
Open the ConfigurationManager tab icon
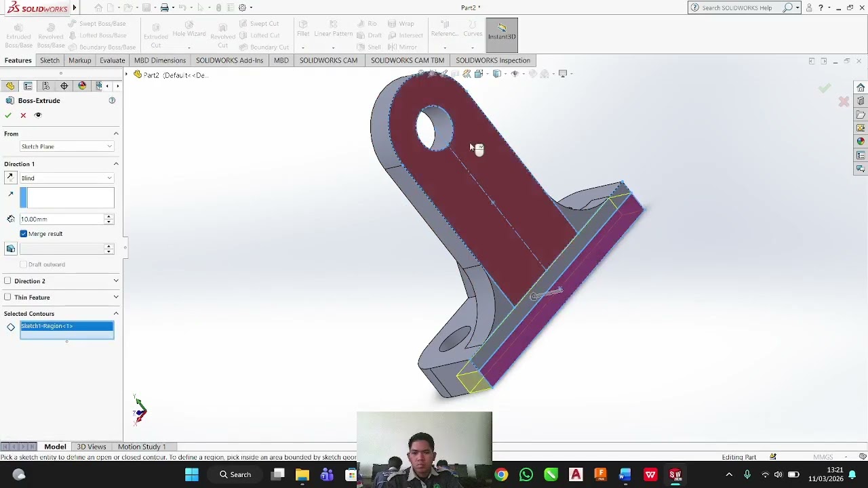point(45,86)
